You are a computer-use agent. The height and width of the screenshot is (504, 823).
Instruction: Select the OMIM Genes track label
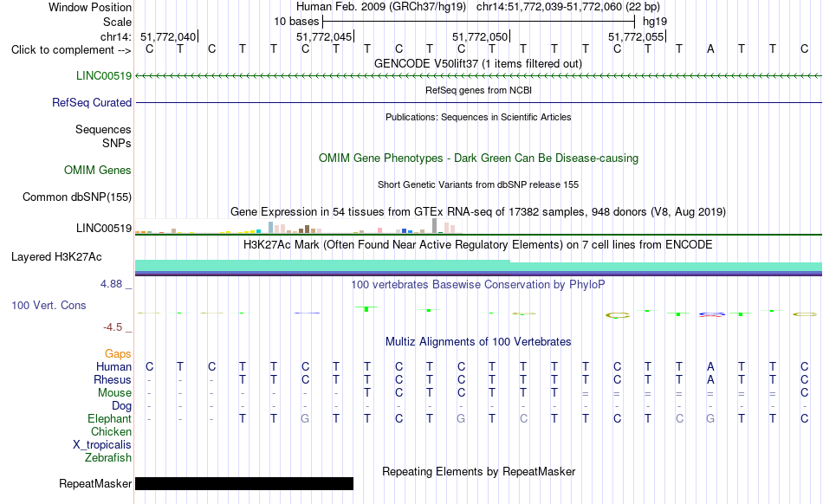(98, 170)
